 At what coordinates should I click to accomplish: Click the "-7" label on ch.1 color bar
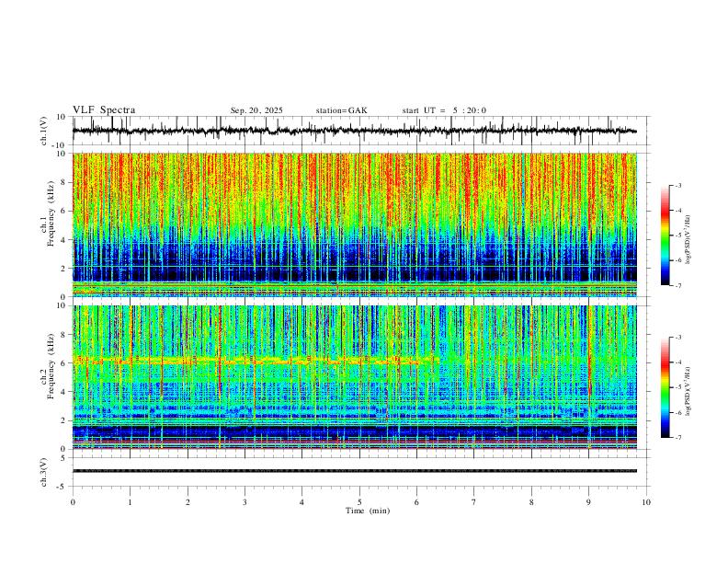pyautogui.click(x=677, y=285)
